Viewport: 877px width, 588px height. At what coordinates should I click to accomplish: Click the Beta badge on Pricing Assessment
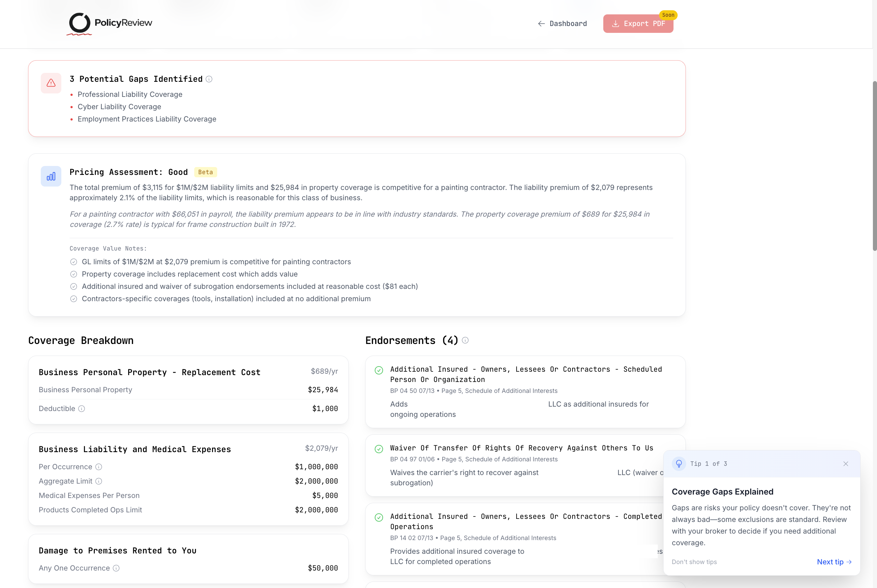click(x=205, y=172)
